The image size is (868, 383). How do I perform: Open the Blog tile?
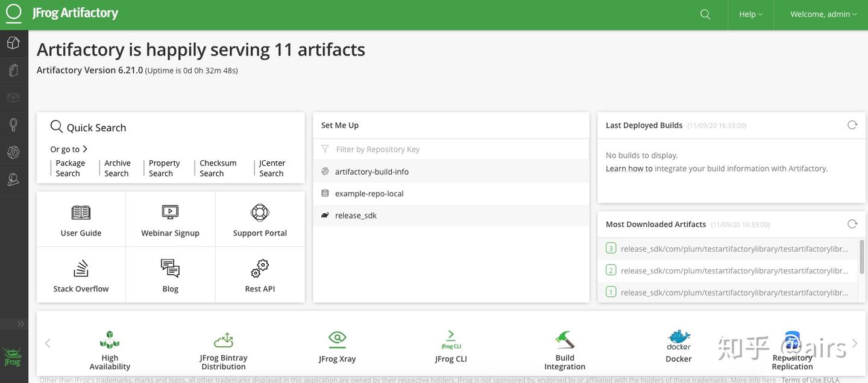(170, 275)
